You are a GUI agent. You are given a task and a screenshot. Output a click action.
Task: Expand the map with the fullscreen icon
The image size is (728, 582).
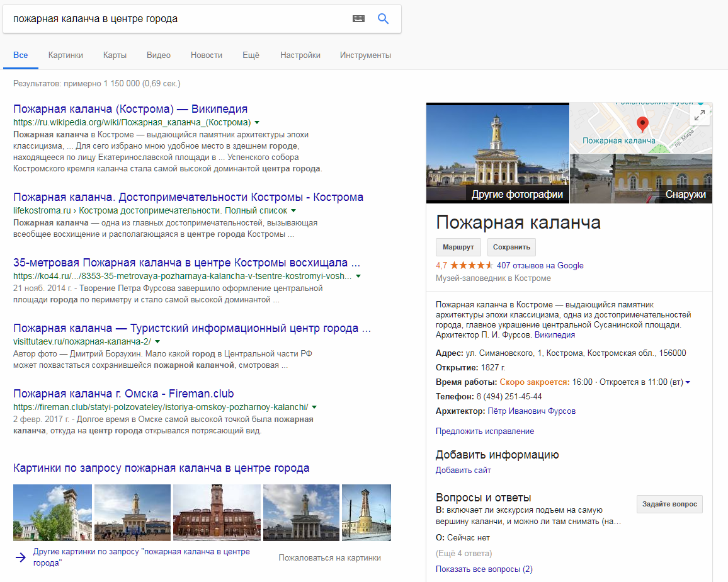pyautogui.click(x=700, y=115)
